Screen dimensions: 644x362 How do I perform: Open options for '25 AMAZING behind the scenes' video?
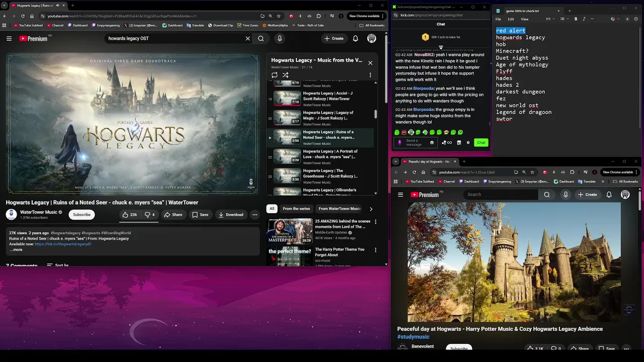pyautogui.click(x=375, y=222)
